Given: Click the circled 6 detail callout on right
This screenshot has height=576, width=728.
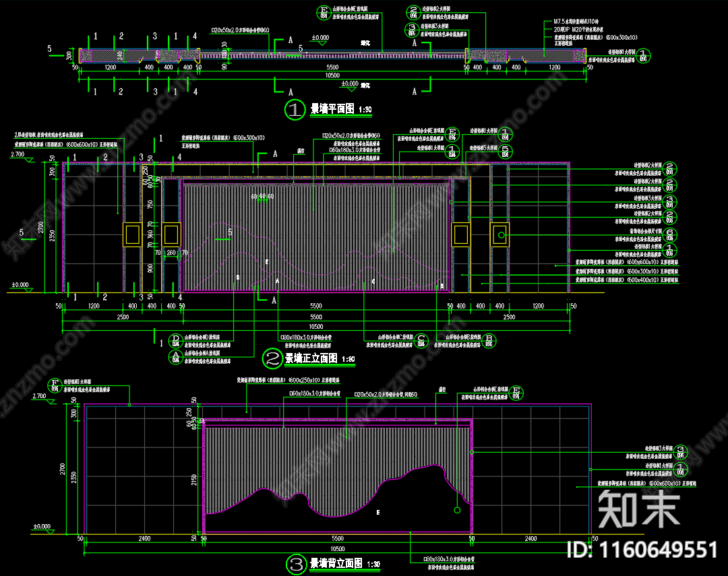Looking at the screenshot, I should [x=669, y=234].
